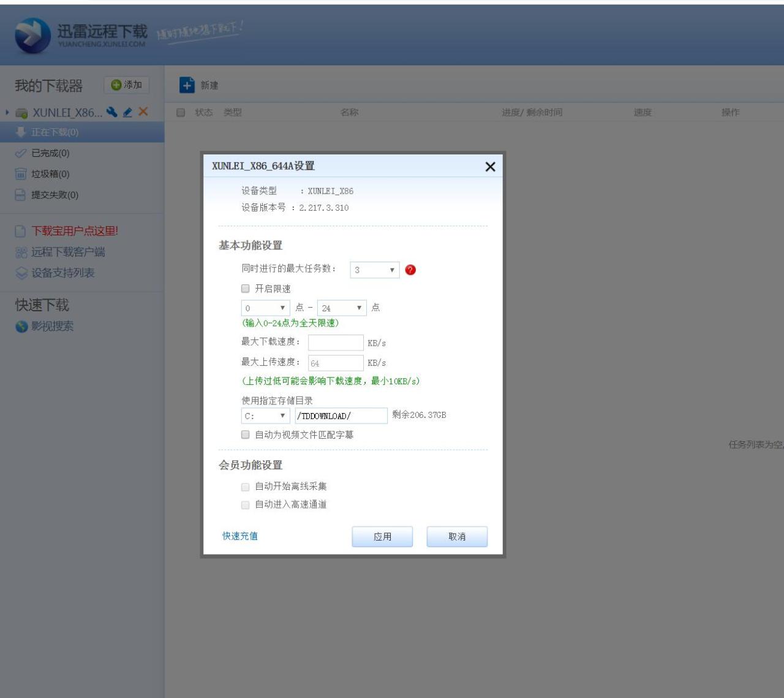Click the 添加 downloader button
This screenshot has width=784, height=698.
tap(127, 85)
